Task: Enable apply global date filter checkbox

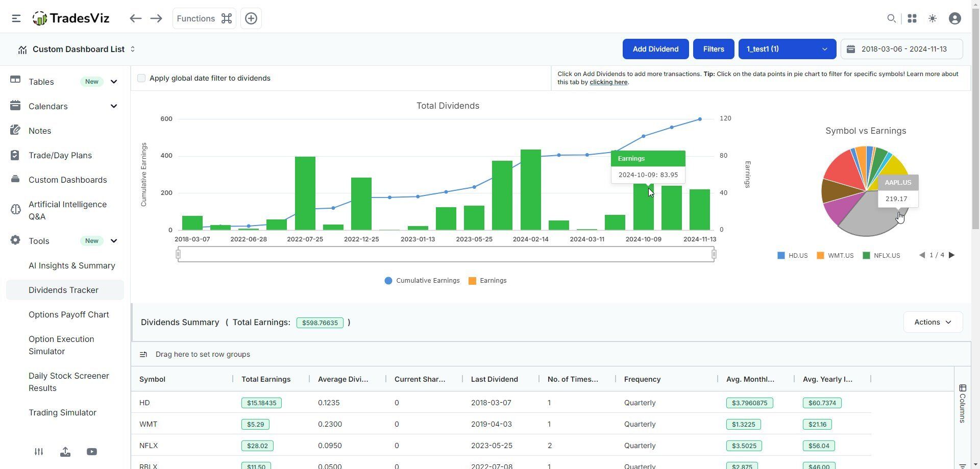Action: coord(141,78)
